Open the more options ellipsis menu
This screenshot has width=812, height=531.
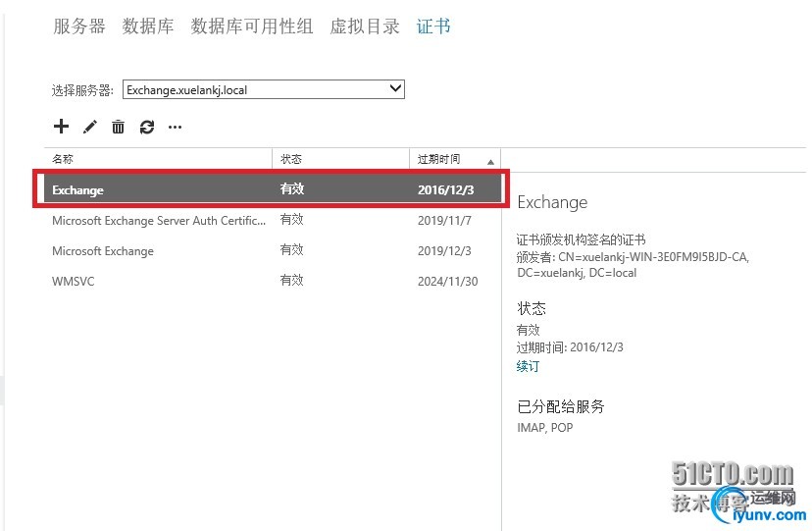(x=175, y=127)
